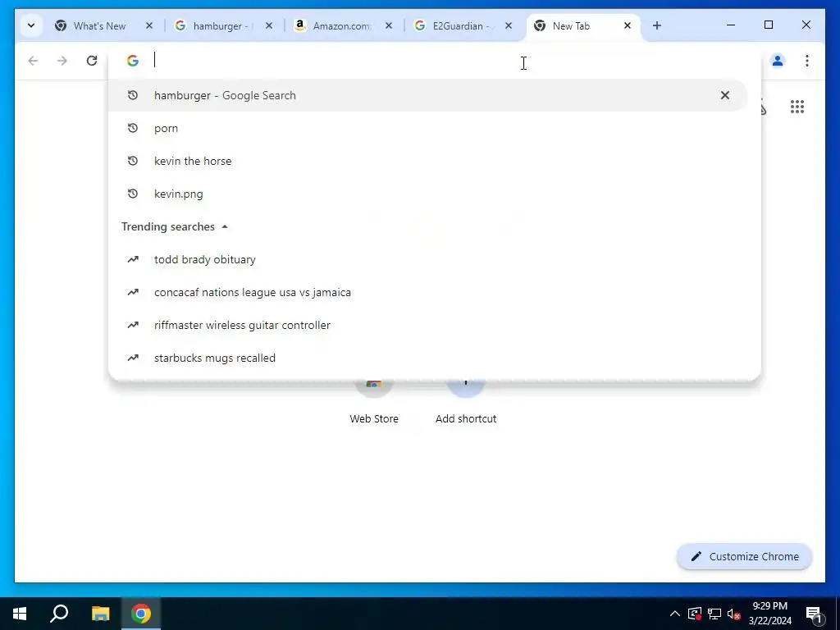Go back with the back arrow
Viewport: 840px width, 630px height.
click(x=33, y=61)
